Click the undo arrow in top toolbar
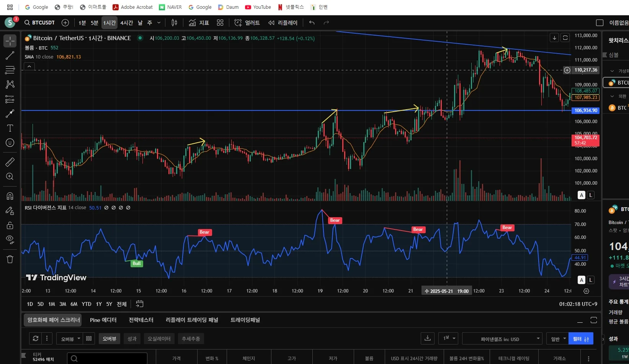Image resolution: width=629 pixels, height=364 pixels. (x=312, y=23)
